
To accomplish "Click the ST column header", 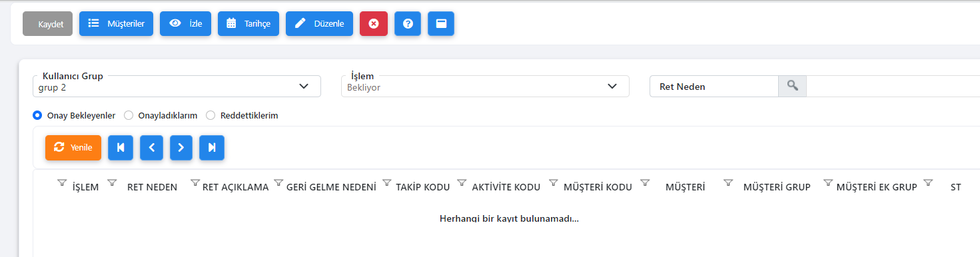I will [955, 187].
